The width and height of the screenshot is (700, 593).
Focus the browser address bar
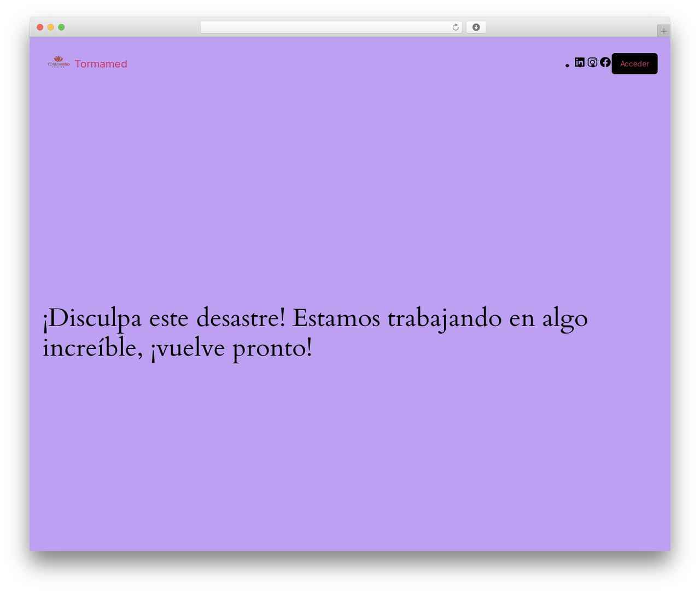331,27
